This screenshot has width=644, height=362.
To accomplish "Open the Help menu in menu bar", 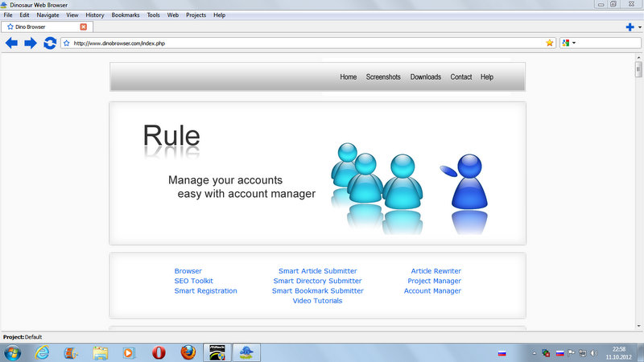I will click(x=219, y=14).
